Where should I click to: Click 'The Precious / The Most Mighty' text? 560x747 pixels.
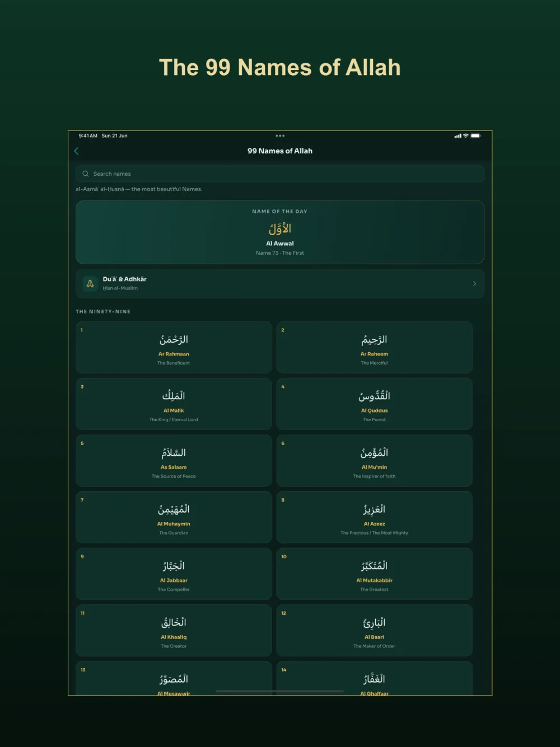click(x=374, y=533)
